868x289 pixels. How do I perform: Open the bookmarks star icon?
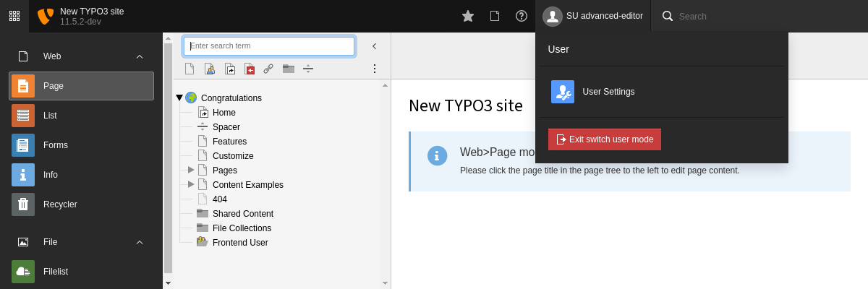[x=468, y=16]
